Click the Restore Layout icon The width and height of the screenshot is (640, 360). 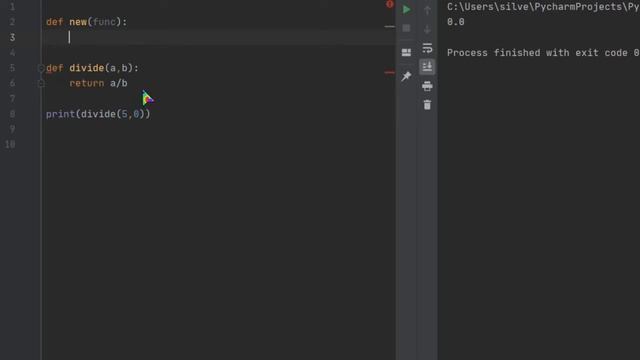(406, 52)
